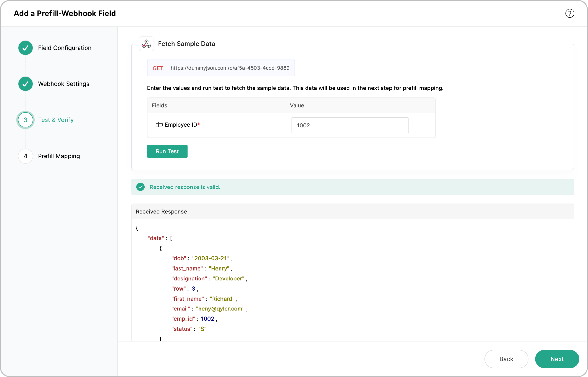
Task: Click the Webhook Settings completed checkmark
Action: [x=26, y=84]
